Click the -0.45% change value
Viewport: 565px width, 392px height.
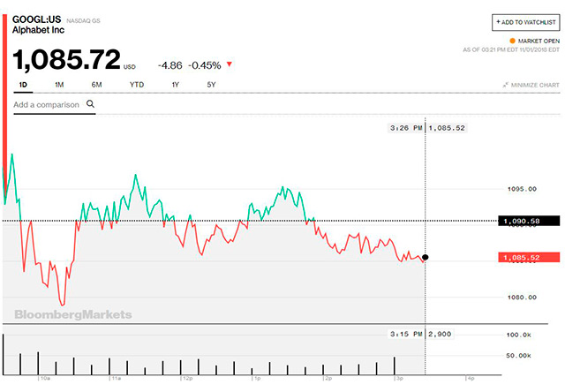[204, 65]
